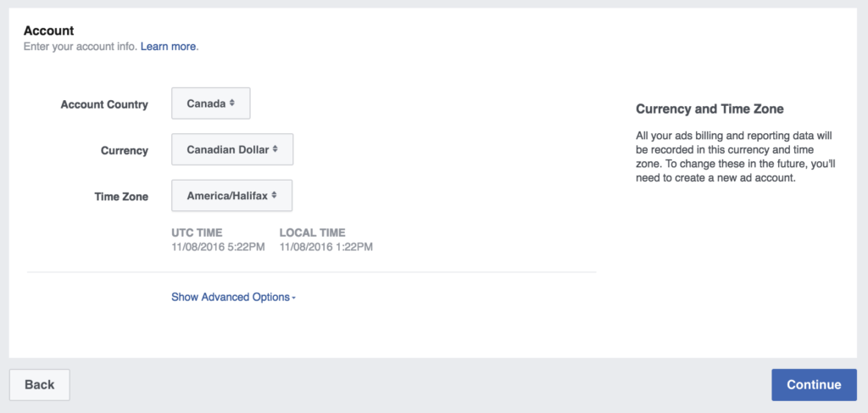Viewport: 868px width, 413px height.
Task: Click the up-down arrow icon beside Canada
Action: coord(232,103)
